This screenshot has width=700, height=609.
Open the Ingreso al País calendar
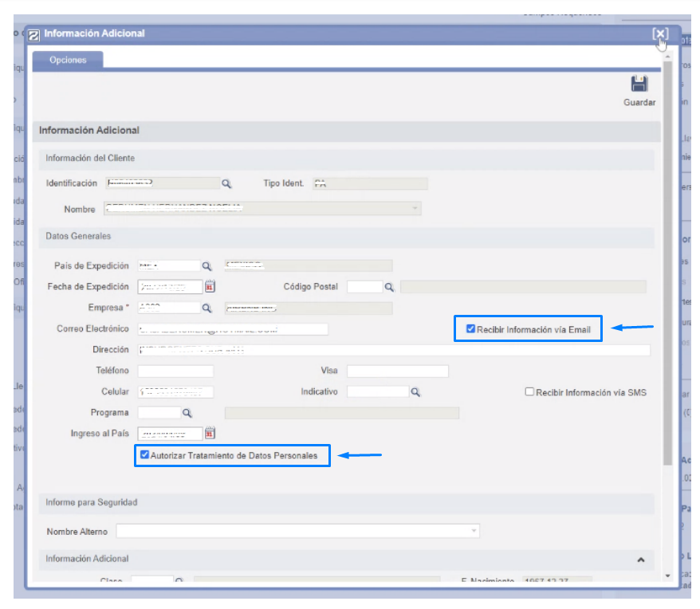point(210,434)
